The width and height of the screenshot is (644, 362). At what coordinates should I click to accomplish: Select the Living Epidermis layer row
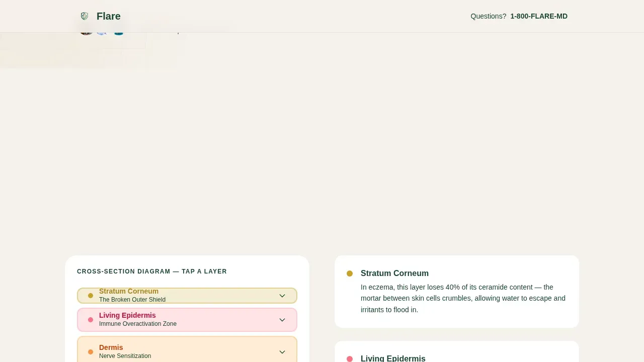pos(187,320)
